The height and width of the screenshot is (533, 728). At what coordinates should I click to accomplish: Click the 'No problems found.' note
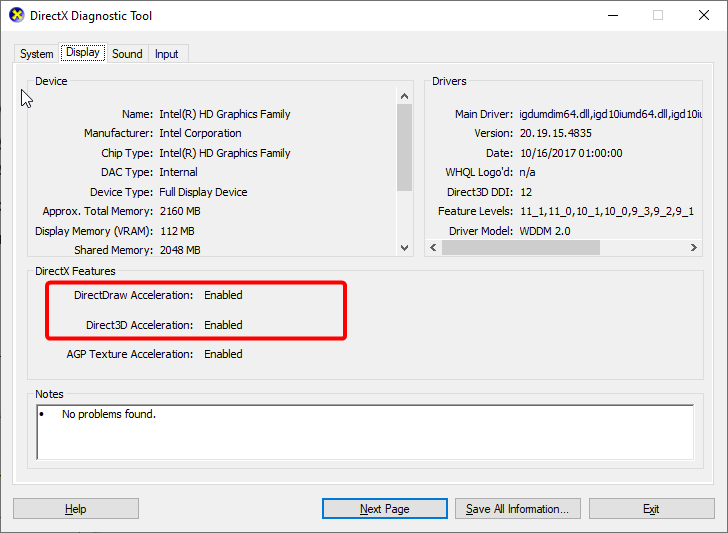[x=109, y=414]
